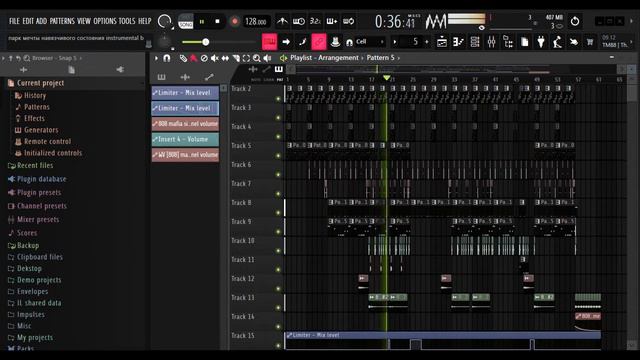
Task: Mute Track 3 with its green switch
Action: point(278,118)
